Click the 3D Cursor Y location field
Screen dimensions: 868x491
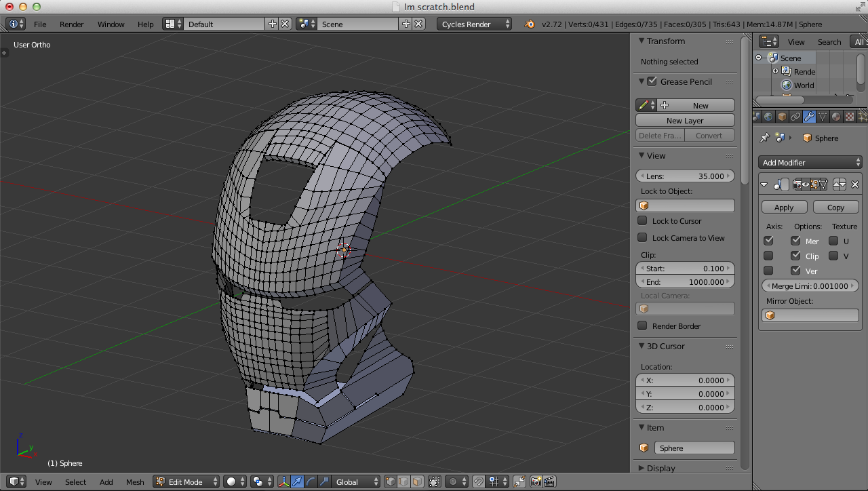[x=685, y=393]
